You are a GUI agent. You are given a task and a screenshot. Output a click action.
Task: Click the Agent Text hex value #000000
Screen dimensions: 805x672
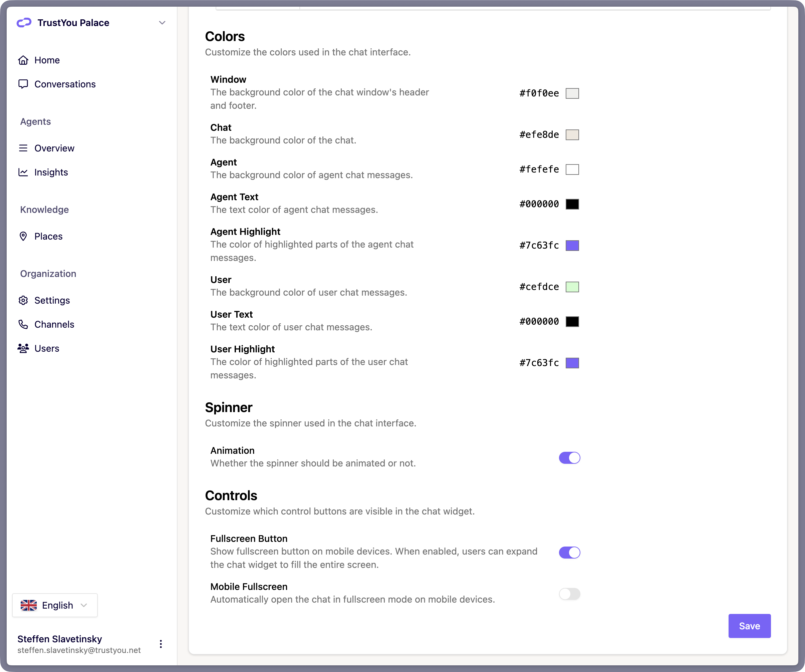point(539,204)
